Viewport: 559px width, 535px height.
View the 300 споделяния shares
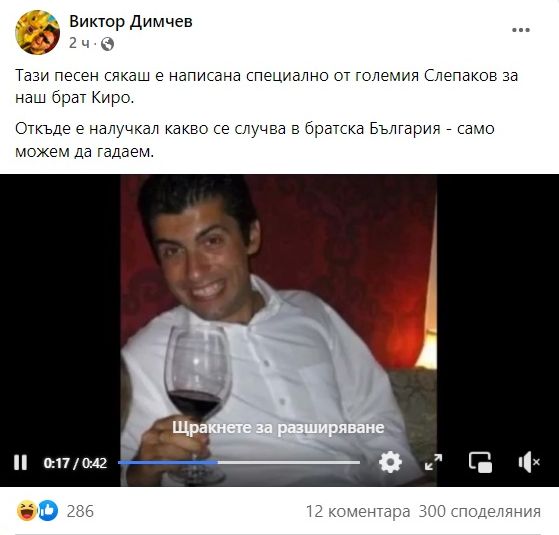pos(479,511)
